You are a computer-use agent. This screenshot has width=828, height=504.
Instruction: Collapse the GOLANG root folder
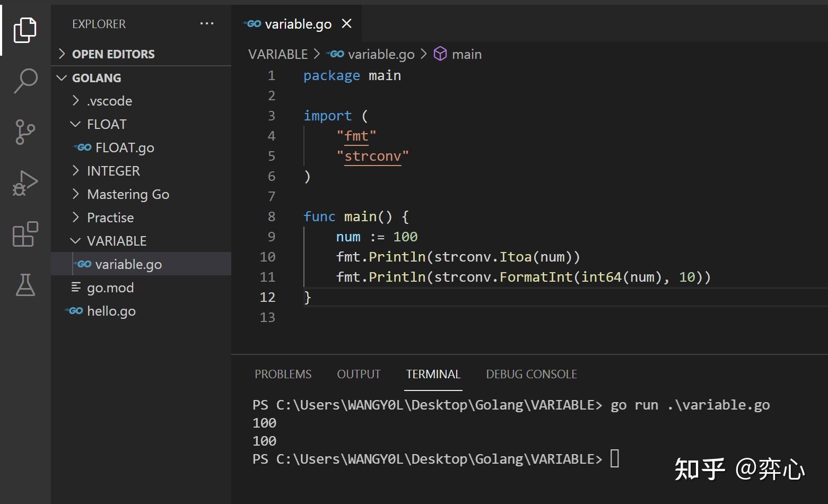coord(96,78)
